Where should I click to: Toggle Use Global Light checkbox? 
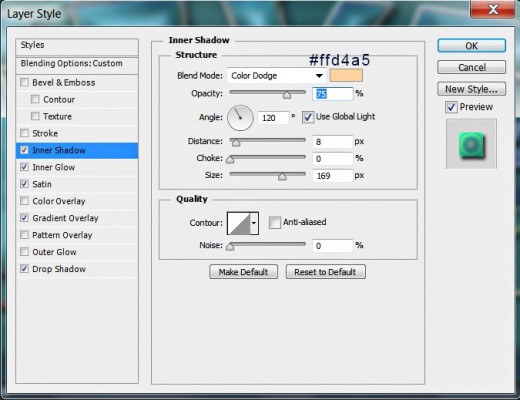[x=308, y=117]
